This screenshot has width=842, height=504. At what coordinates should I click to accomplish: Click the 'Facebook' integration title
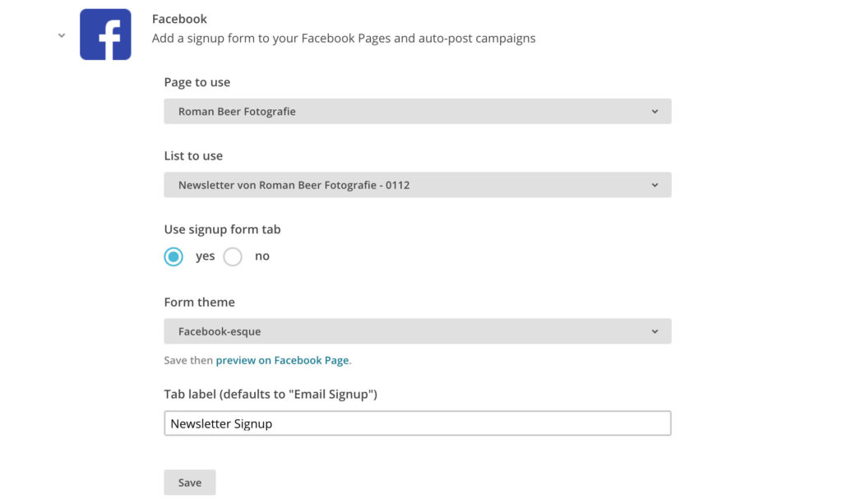(x=179, y=19)
